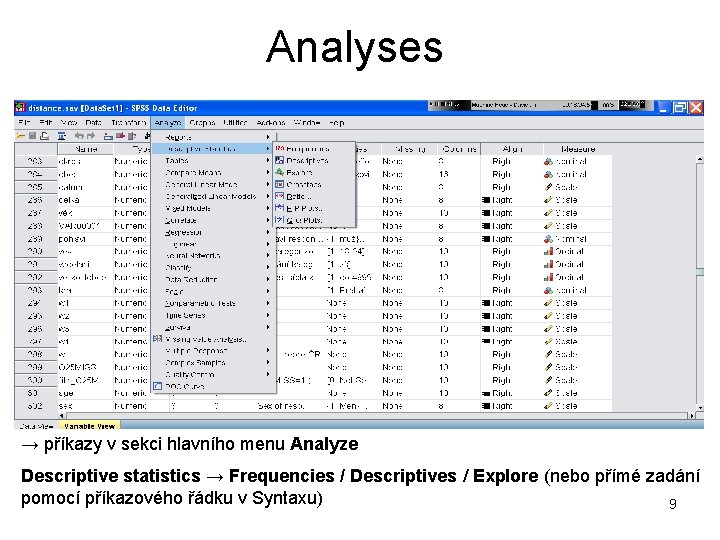The height and width of the screenshot is (540, 720).
Task: Click the Descriptives icon in the submenu
Action: click(x=280, y=160)
